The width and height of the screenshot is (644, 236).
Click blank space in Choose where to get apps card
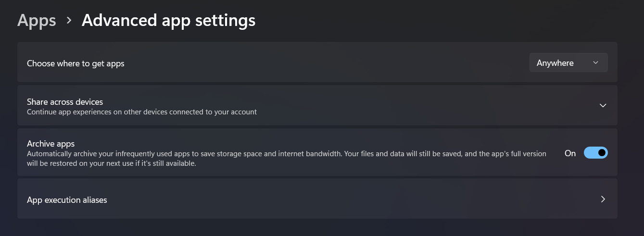[x=327, y=62]
